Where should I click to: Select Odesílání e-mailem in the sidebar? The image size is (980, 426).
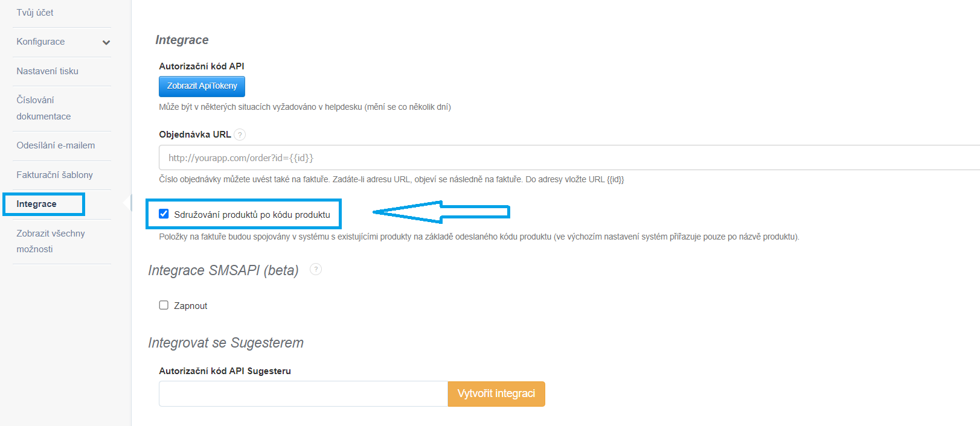[x=56, y=145]
